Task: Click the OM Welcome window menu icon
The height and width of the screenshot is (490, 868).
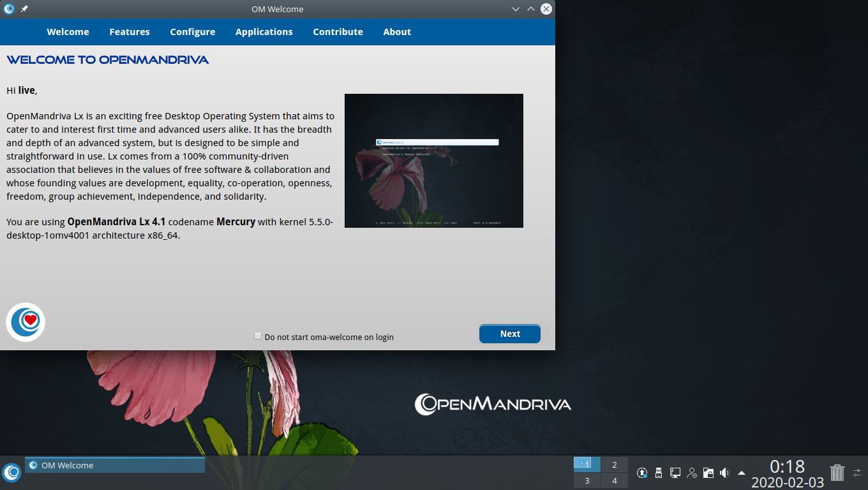Action: click(x=9, y=9)
